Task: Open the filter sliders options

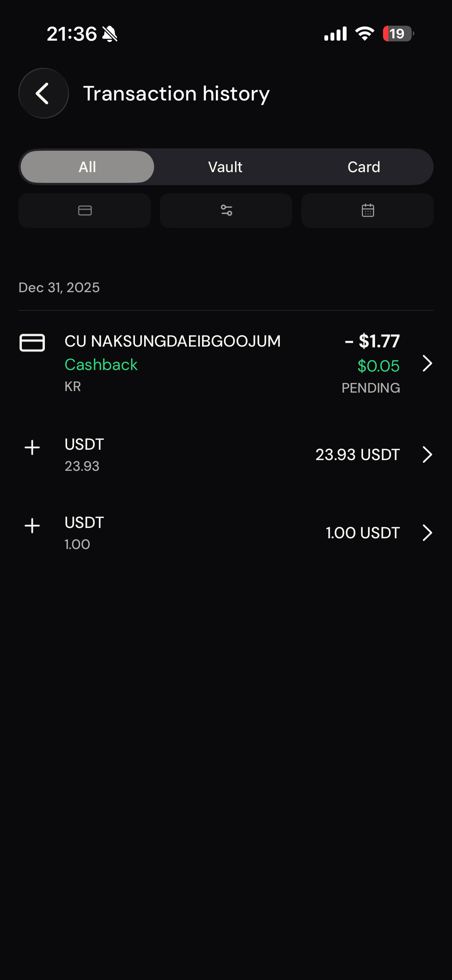Action: coord(226,210)
